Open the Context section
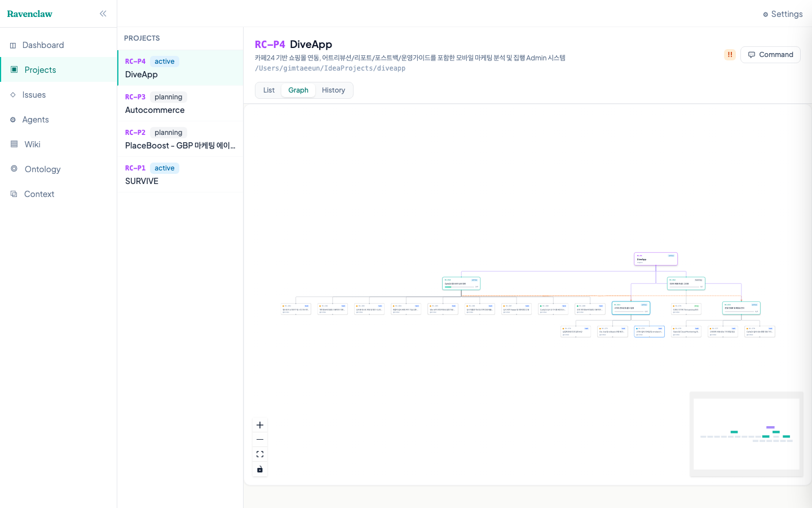Screen dimensions: 812x508 point(39,194)
